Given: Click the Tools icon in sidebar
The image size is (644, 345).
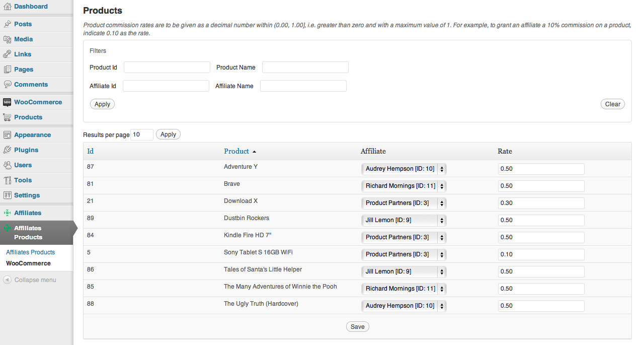Looking at the screenshot, I should tap(7, 180).
